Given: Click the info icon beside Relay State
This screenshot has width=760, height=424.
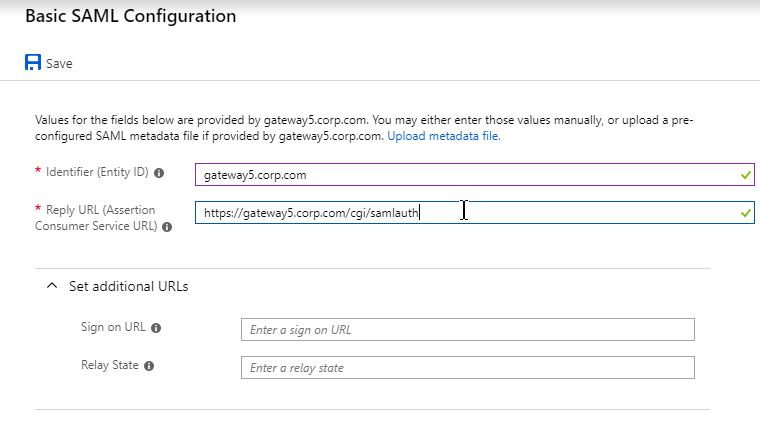Looking at the screenshot, I should click(149, 366).
